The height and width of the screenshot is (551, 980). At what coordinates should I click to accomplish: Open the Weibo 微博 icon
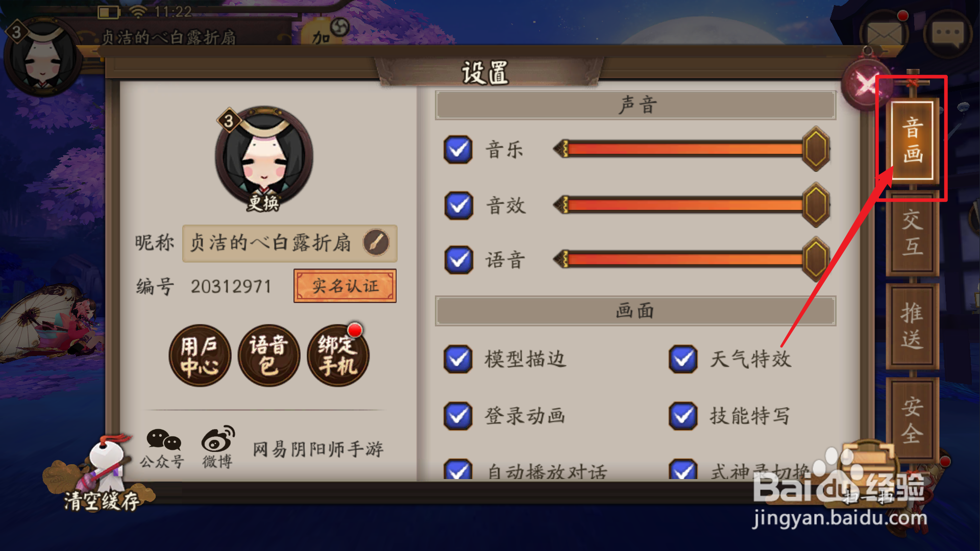pos(218,448)
